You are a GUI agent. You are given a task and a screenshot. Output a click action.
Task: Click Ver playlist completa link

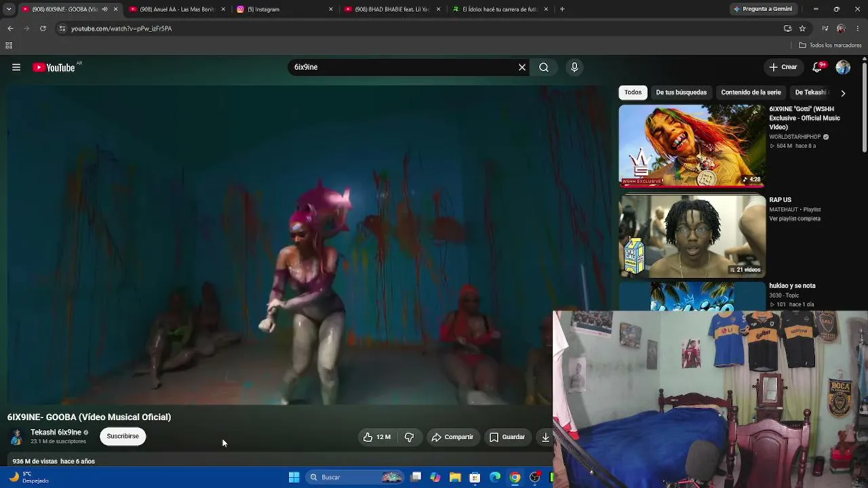pos(795,219)
